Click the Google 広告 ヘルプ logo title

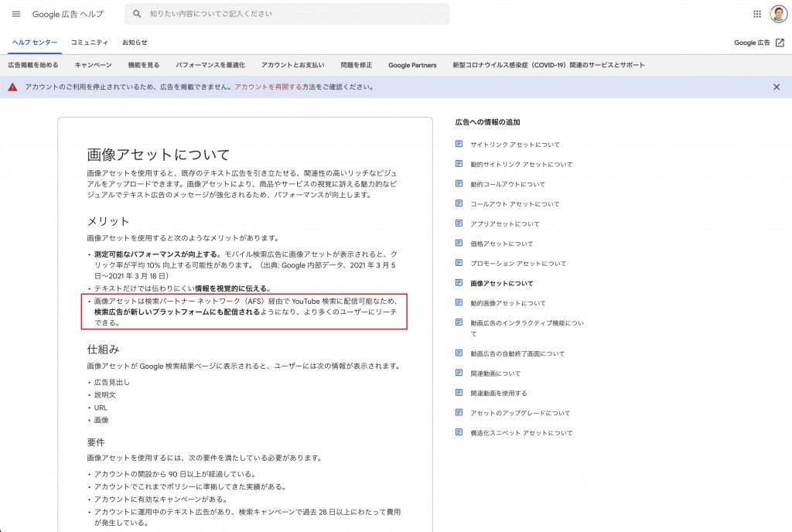[68, 14]
